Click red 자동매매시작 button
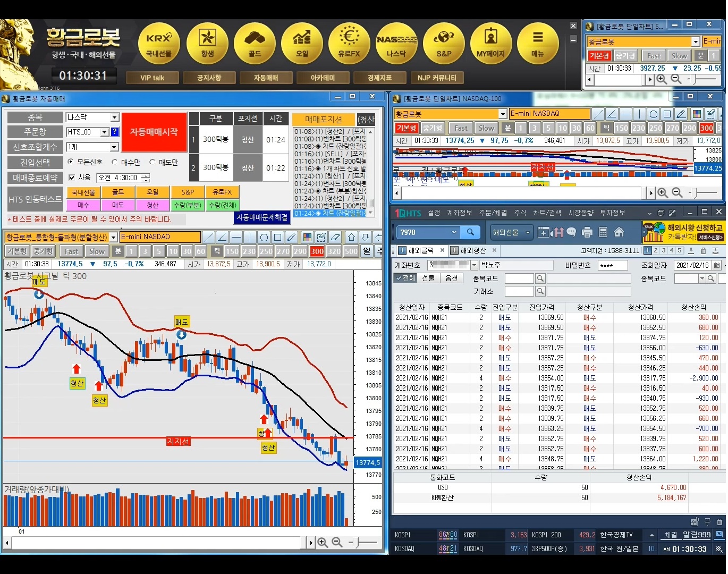The image size is (728, 574). [x=154, y=132]
